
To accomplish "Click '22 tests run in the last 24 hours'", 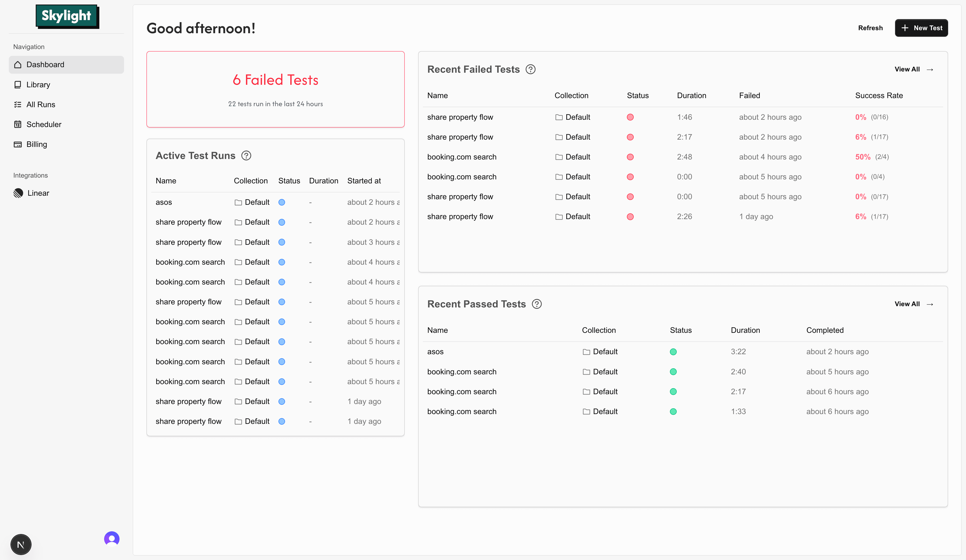I will [x=275, y=104].
